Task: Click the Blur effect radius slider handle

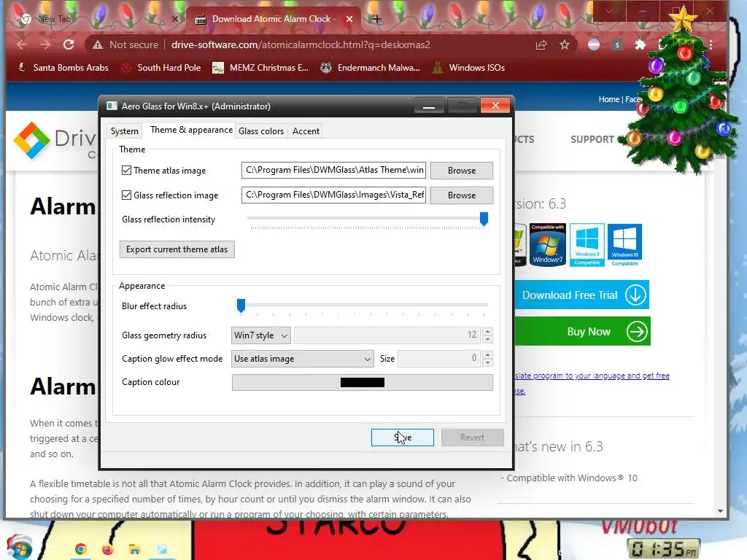Action: (241, 306)
